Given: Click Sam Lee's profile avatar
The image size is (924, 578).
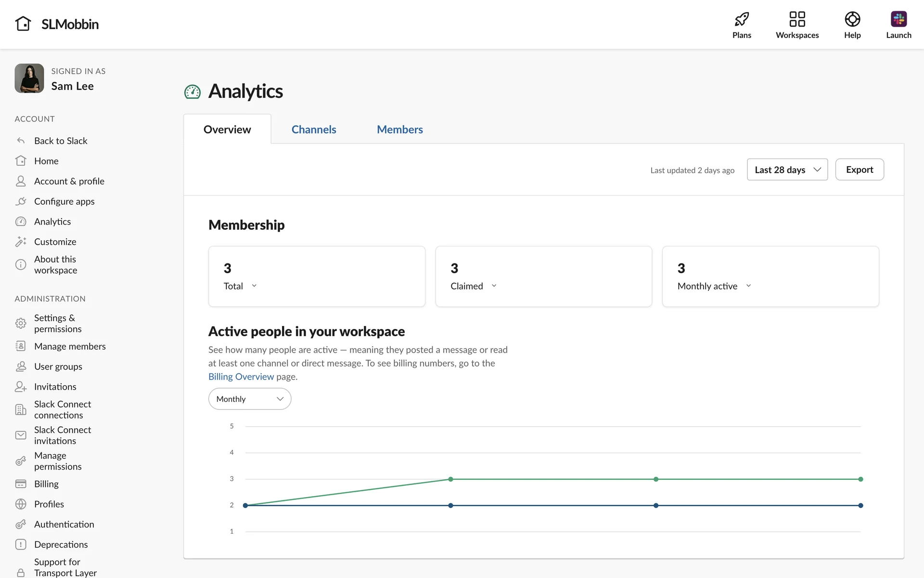Looking at the screenshot, I should coord(29,78).
